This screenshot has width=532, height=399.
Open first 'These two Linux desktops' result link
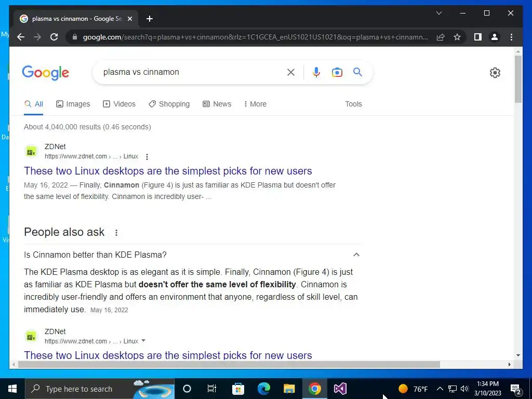click(x=168, y=171)
